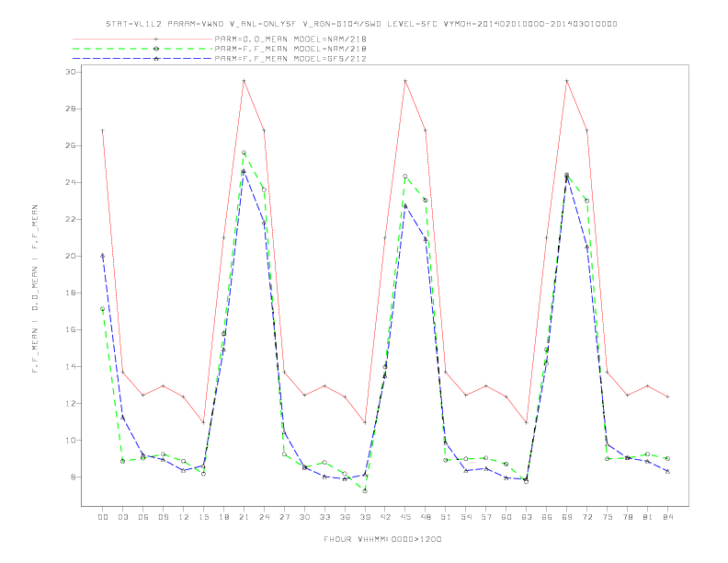The image size is (728, 563).
Task: Click x-axis tick label 27
Action: (x=284, y=517)
